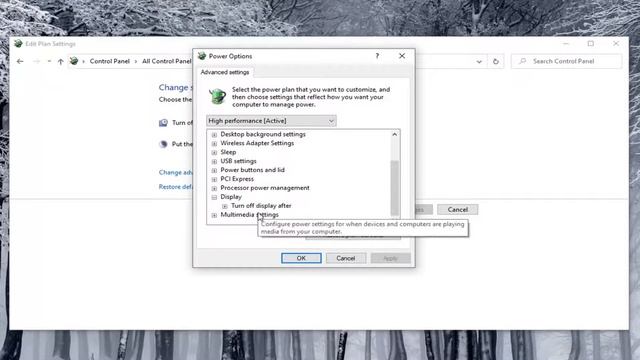Select the Advanced settings tab
Viewport: 640px width, 360px height.
click(x=224, y=72)
